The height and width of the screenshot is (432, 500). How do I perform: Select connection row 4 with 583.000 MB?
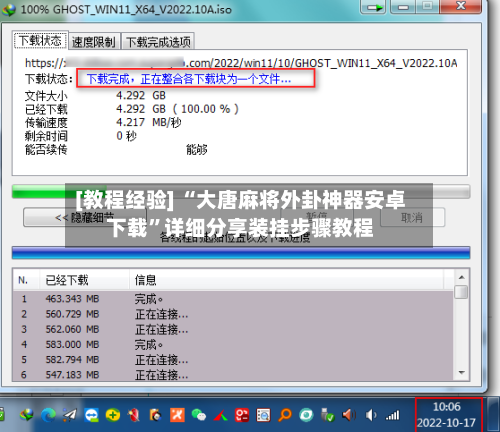[233, 344]
